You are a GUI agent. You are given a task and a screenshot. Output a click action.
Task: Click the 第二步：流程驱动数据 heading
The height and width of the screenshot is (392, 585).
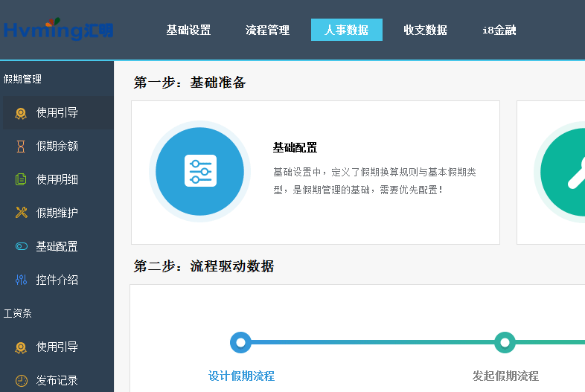click(204, 266)
